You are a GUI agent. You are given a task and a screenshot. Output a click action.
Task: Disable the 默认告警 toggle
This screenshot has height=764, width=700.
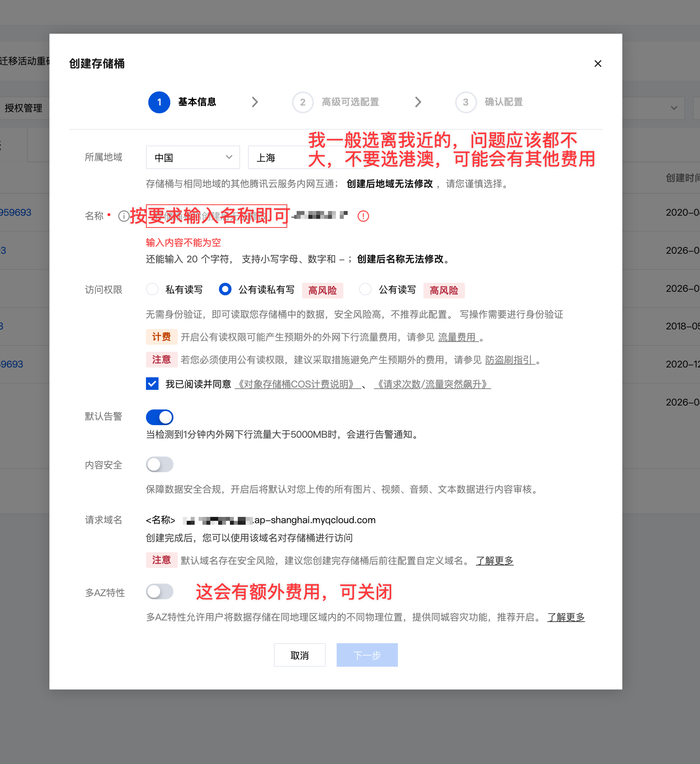[x=159, y=417]
